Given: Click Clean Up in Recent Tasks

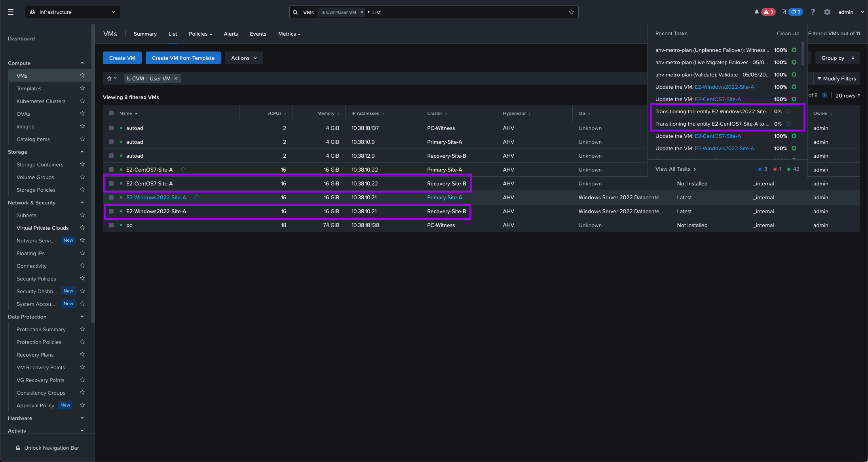Looking at the screenshot, I should click(788, 33).
